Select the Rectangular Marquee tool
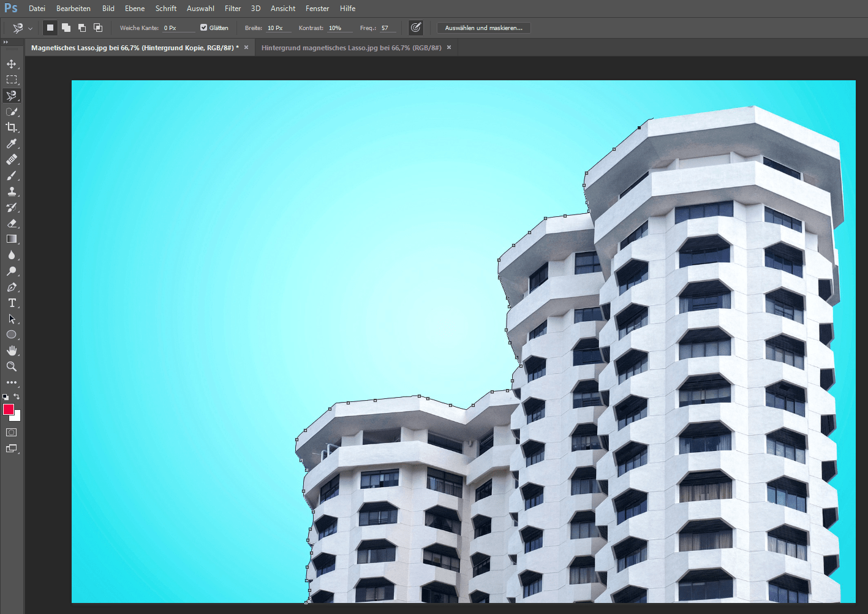 tap(11, 80)
